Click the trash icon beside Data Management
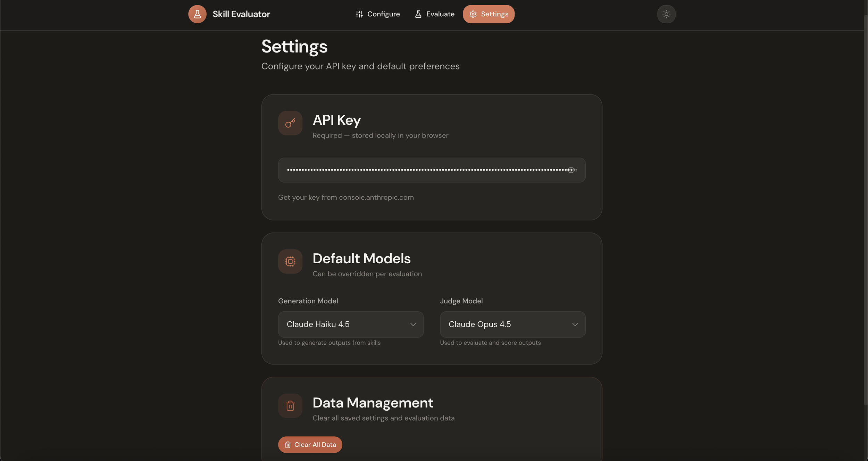 290,405
